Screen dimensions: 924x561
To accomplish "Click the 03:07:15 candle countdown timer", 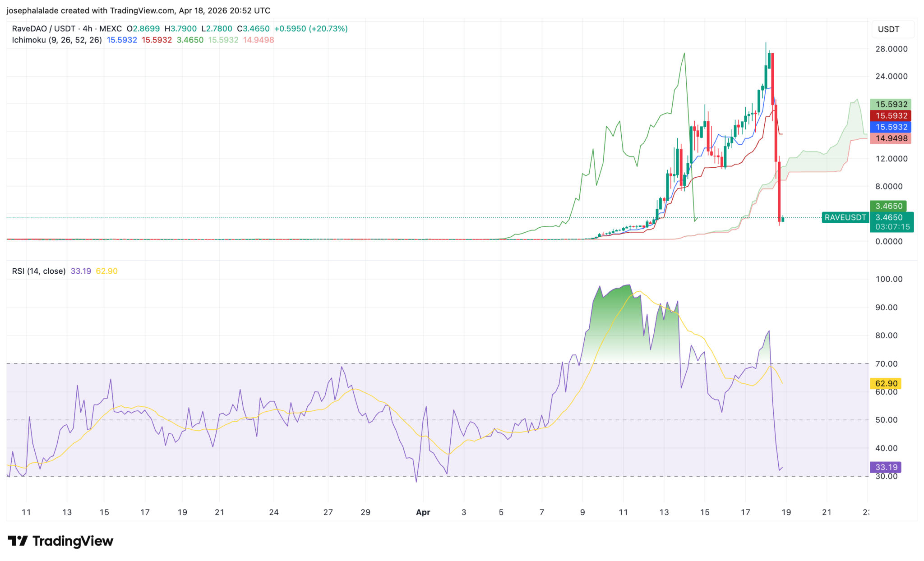I will click(892, 227).
